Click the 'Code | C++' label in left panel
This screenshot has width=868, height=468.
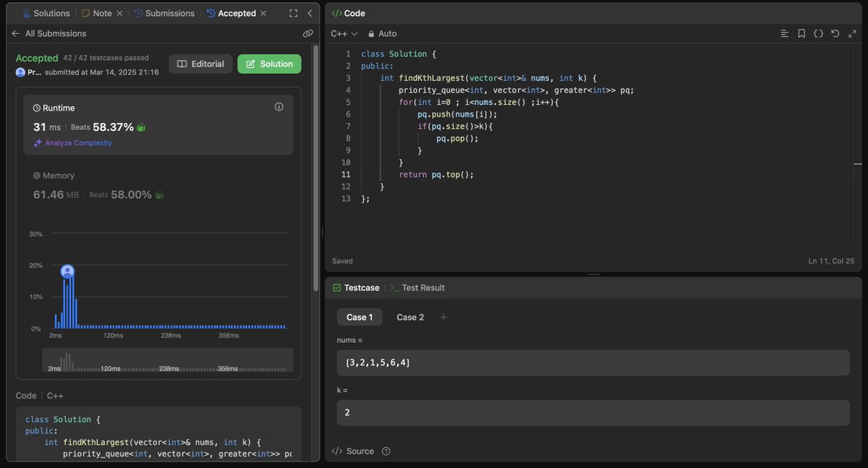pos(40,396)
